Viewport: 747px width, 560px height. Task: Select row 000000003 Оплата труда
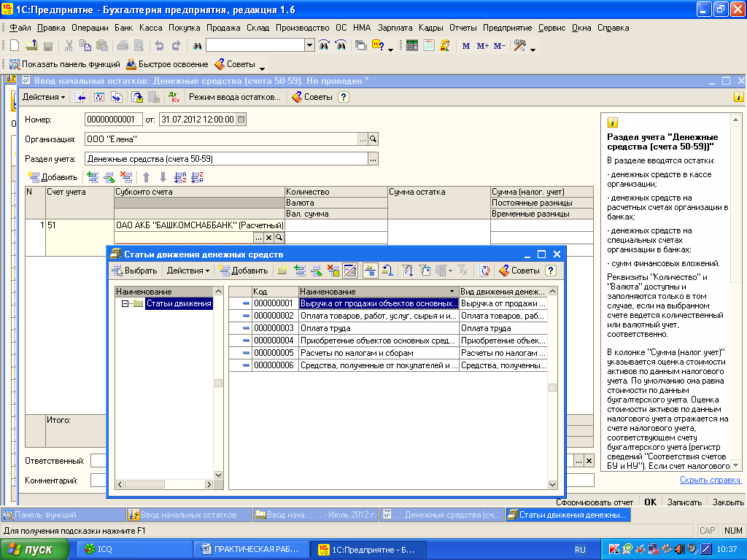(388, 328)
